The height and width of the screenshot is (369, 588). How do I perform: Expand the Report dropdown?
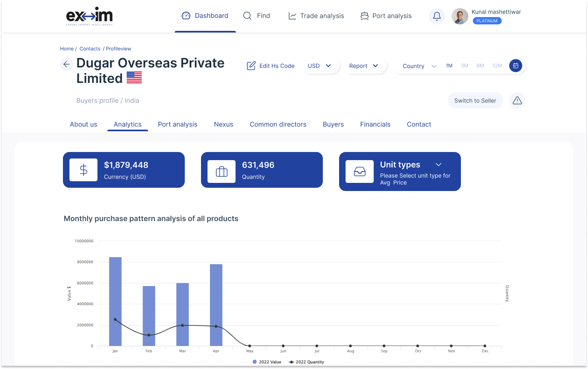point(364,66)
